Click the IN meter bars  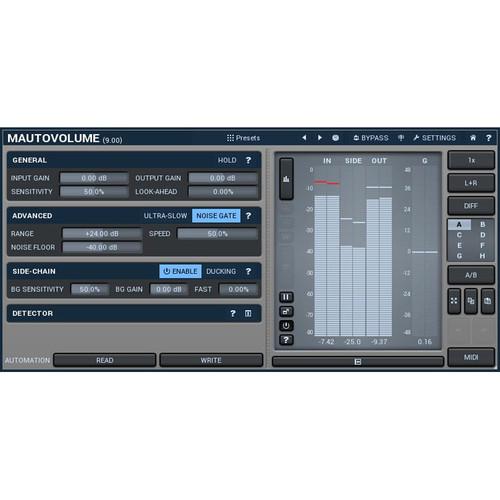pyautogui.click(x=327, y=266)
